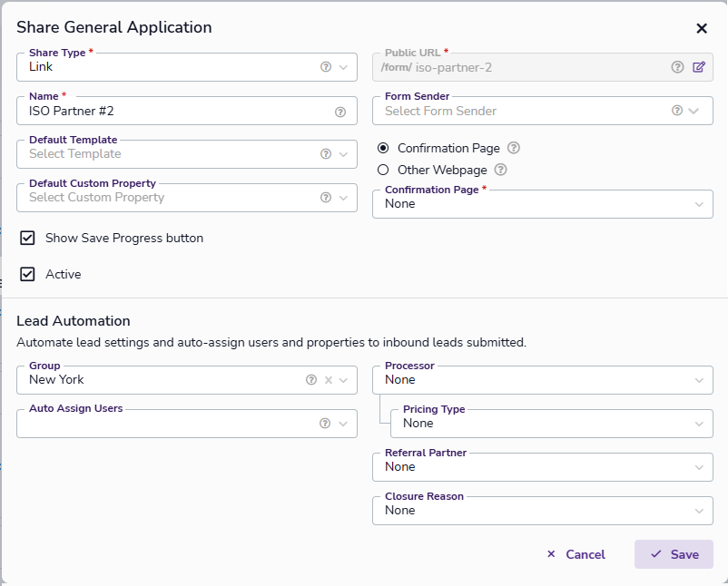
Task: Click help icon next to Confirmation Page radio
Action: pos(514,148)
